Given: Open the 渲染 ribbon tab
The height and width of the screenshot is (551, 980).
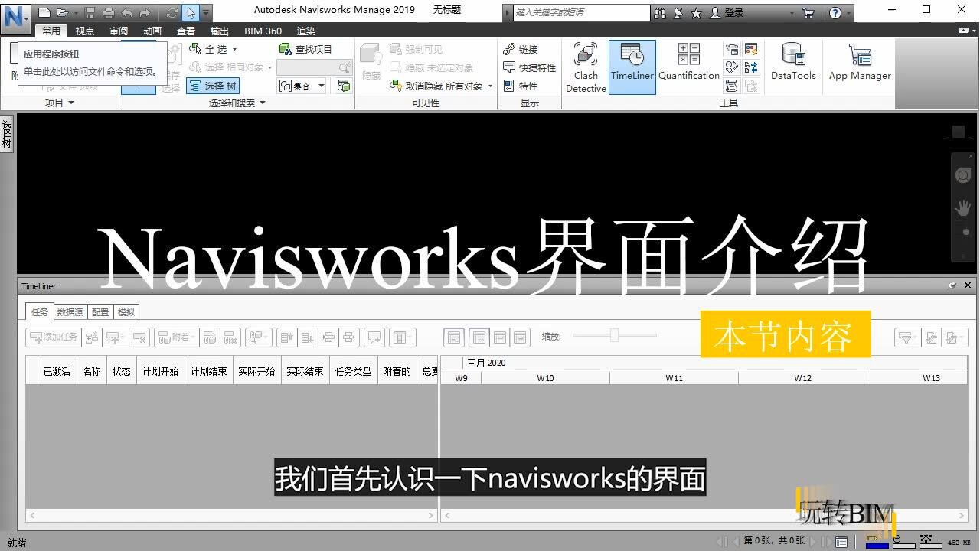Looking at the screenshot, I should click(x=306, y=31).
